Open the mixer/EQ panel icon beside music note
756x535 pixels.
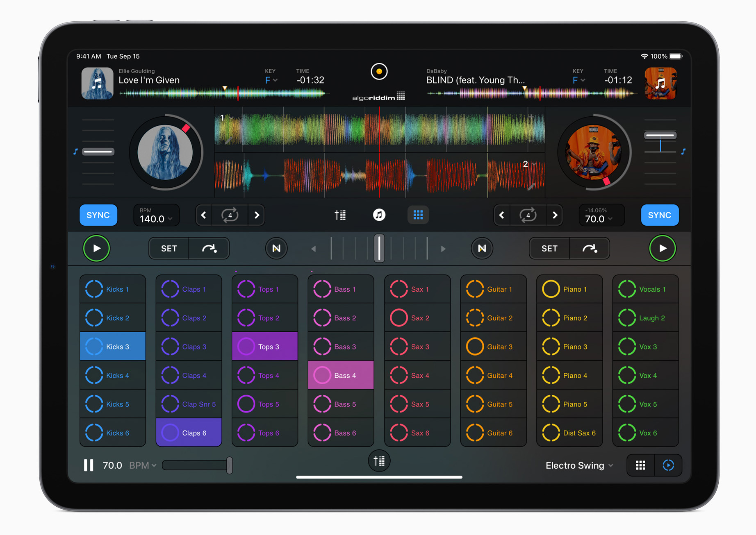340,215
